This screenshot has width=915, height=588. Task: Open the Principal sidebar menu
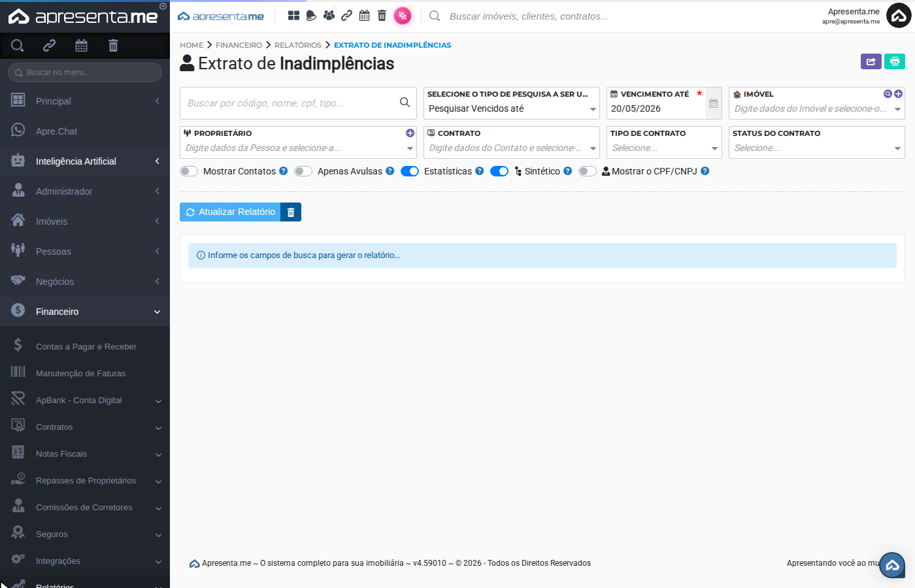click(85, 101)
